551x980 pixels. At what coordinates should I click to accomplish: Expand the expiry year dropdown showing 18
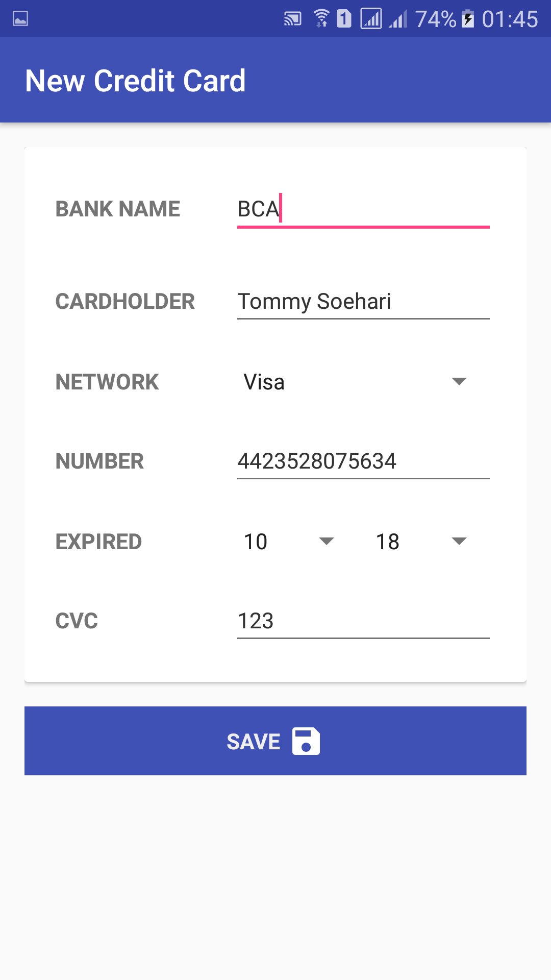coord(459,541)
